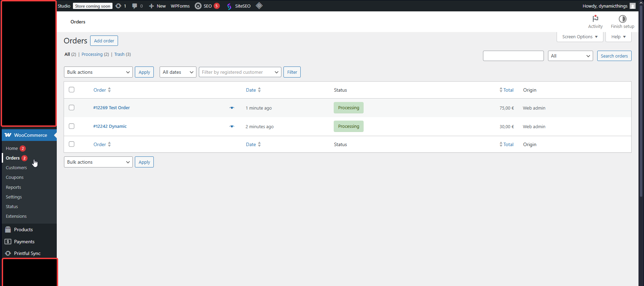The width and height of the screenshot is (644, 286).
Task: Click the order search text field
Action: [x=513, y=56]
